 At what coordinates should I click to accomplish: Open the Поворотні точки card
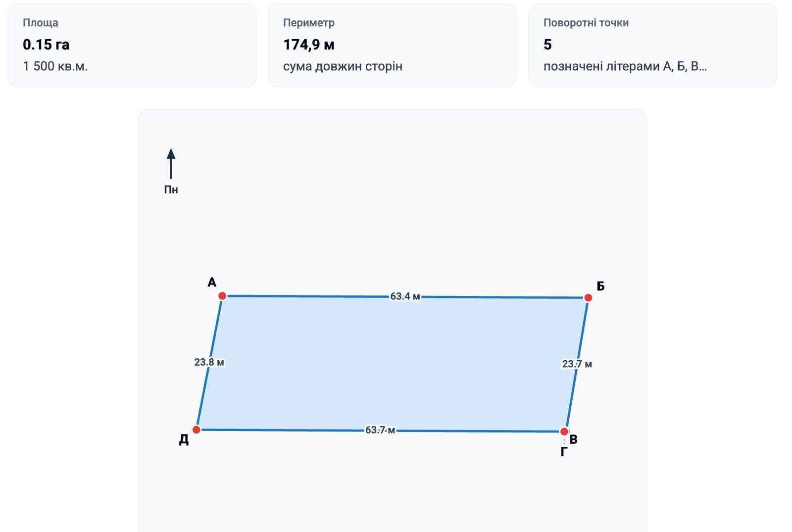(x=652, y=46)
